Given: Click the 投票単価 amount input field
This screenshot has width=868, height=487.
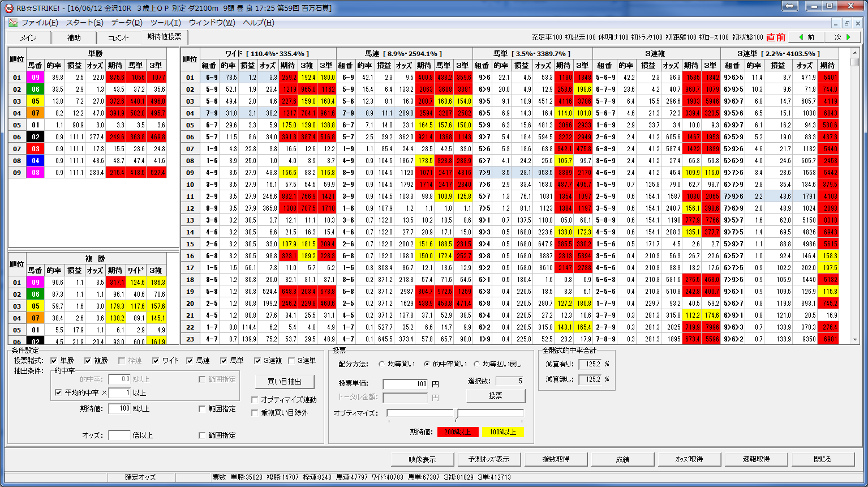Looking at the screenshot, I should pos(406,384).
